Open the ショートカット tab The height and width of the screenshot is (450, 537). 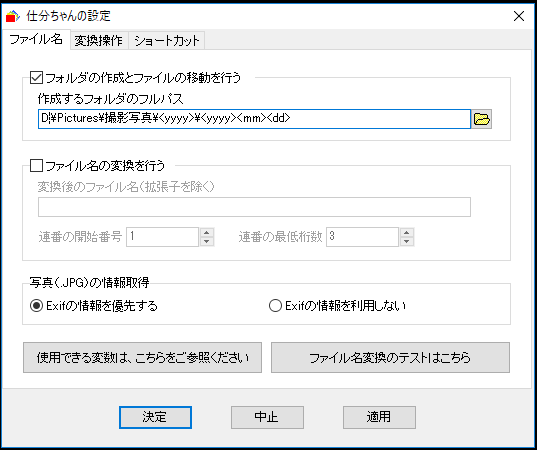click(x=167, y=41)
